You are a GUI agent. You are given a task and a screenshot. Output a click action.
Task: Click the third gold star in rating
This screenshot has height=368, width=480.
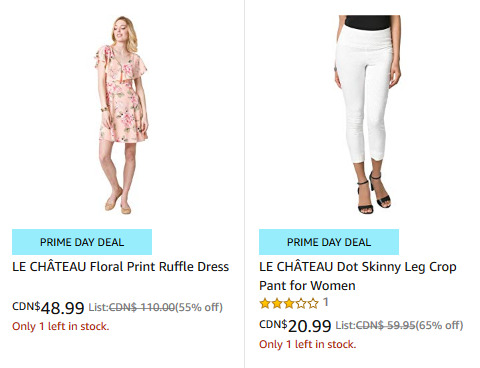[x=289, y=303]
